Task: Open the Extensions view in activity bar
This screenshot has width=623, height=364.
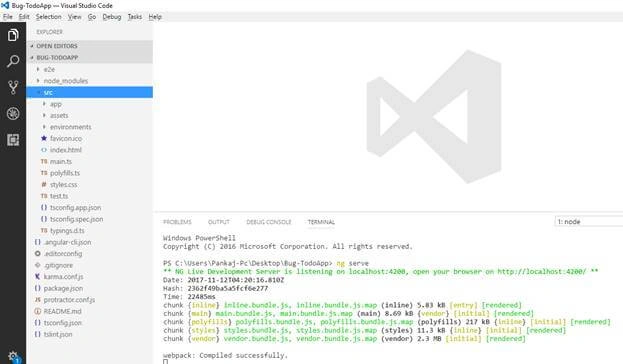Action: [13, 140]
